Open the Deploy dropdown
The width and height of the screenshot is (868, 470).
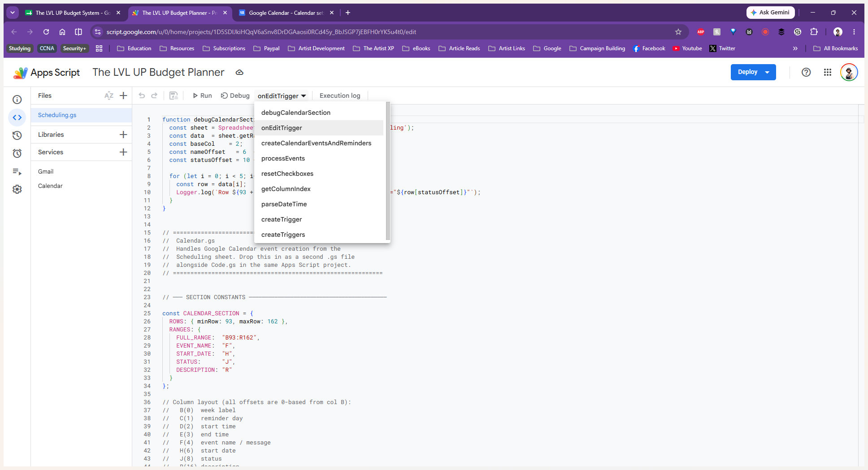click(767, 72)
